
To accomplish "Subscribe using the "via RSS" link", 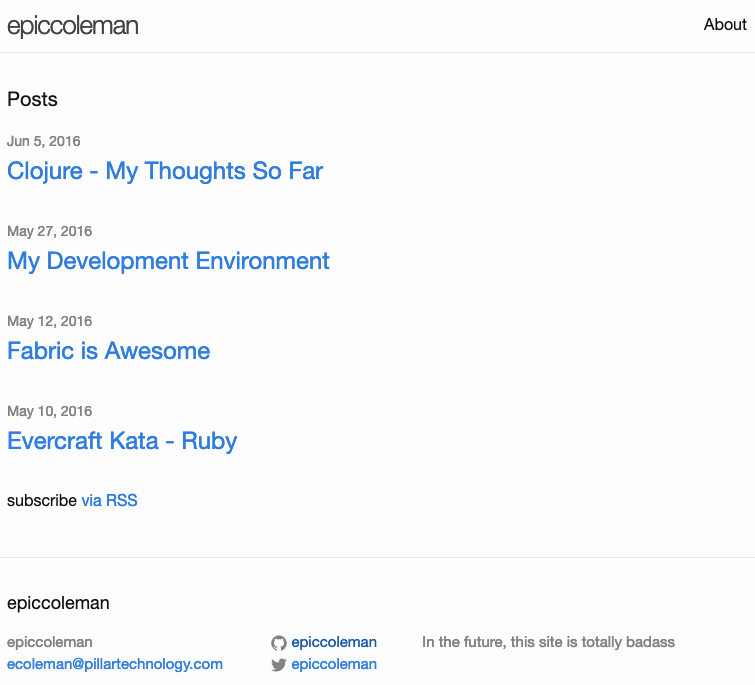I will 109,500.
